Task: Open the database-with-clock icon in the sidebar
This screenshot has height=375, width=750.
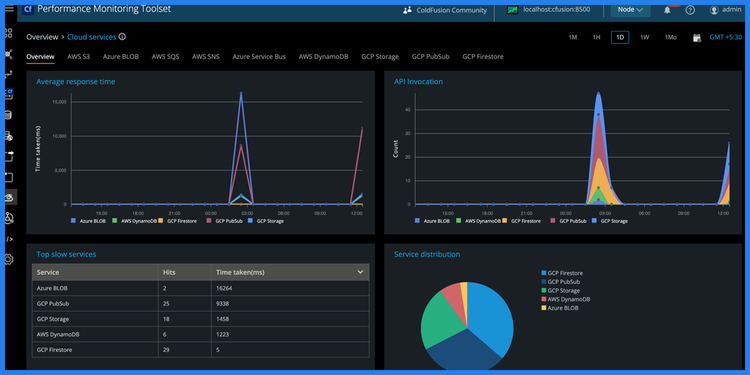Action: (9, 136)
